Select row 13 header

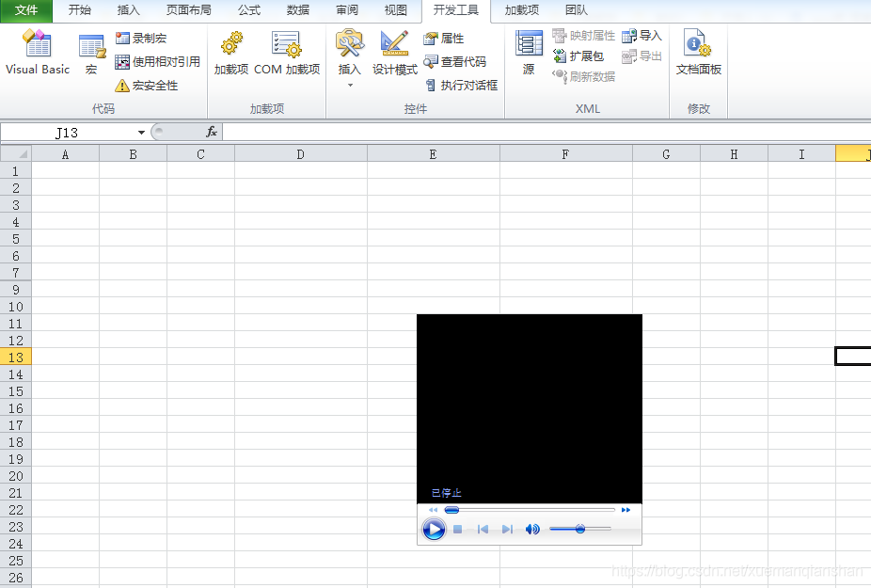[16, 357]
